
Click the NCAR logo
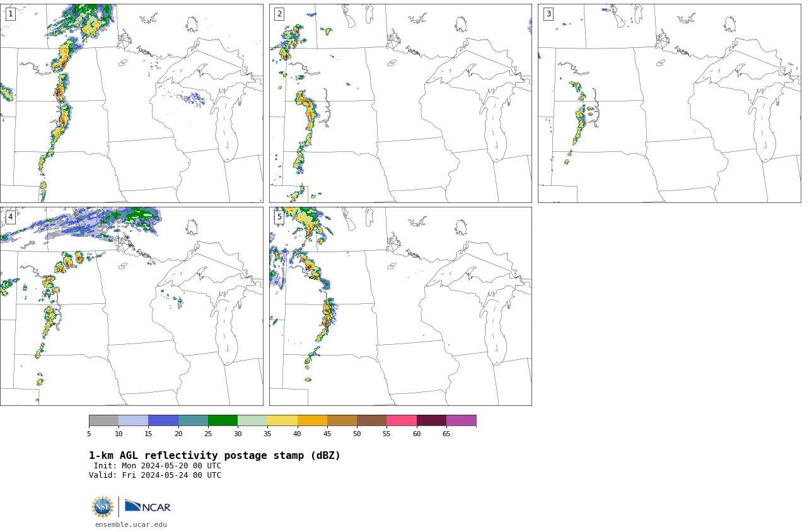click(x=148, y=506)
